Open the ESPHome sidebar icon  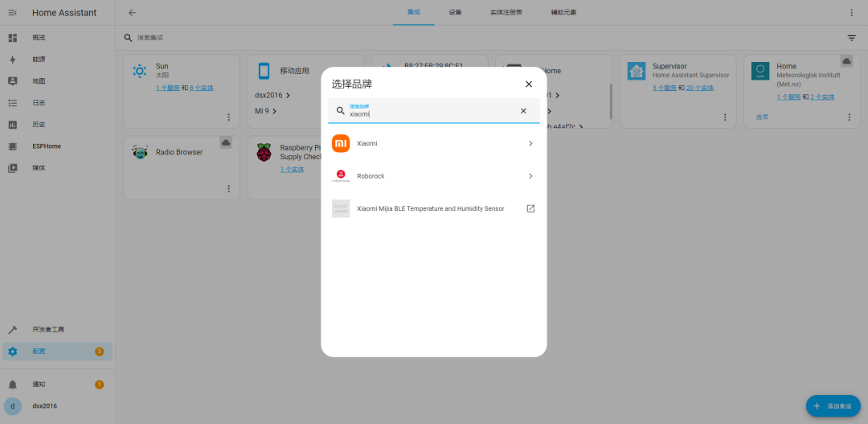tap(13, 146)
